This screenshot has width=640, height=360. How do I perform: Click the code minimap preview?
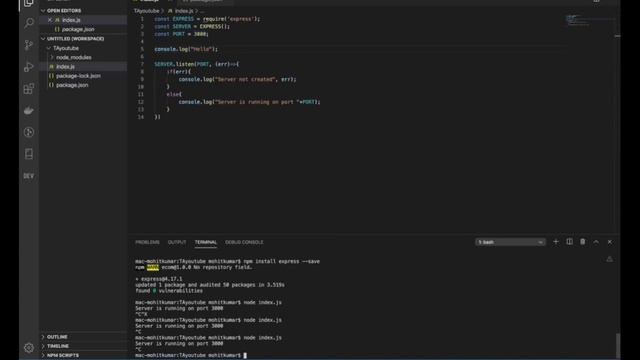[x=578, y=20]
